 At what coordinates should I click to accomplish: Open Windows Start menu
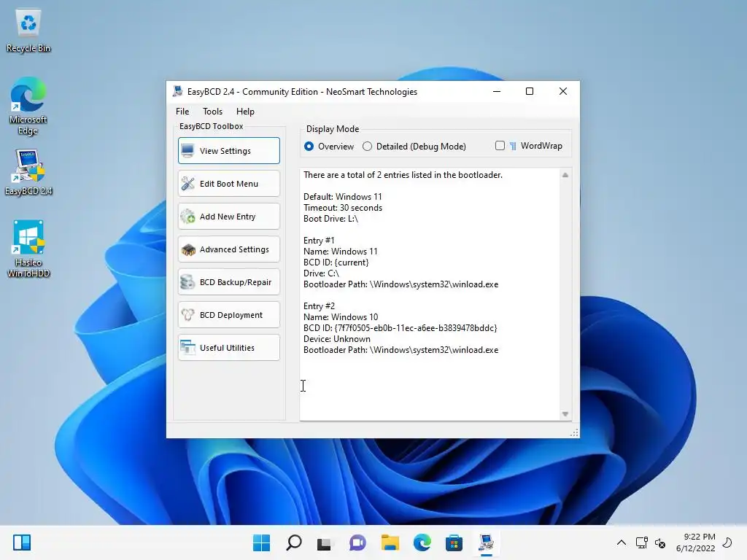(261, 542)
